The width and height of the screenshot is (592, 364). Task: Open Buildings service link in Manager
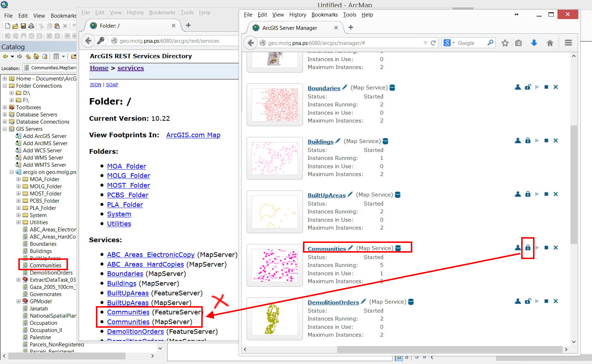321,142
